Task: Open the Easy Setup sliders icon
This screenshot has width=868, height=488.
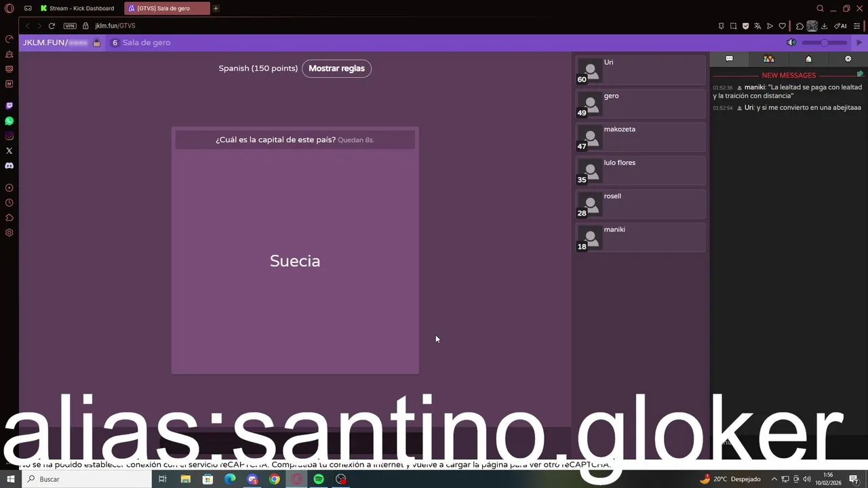Action: [x=856, y=26]
